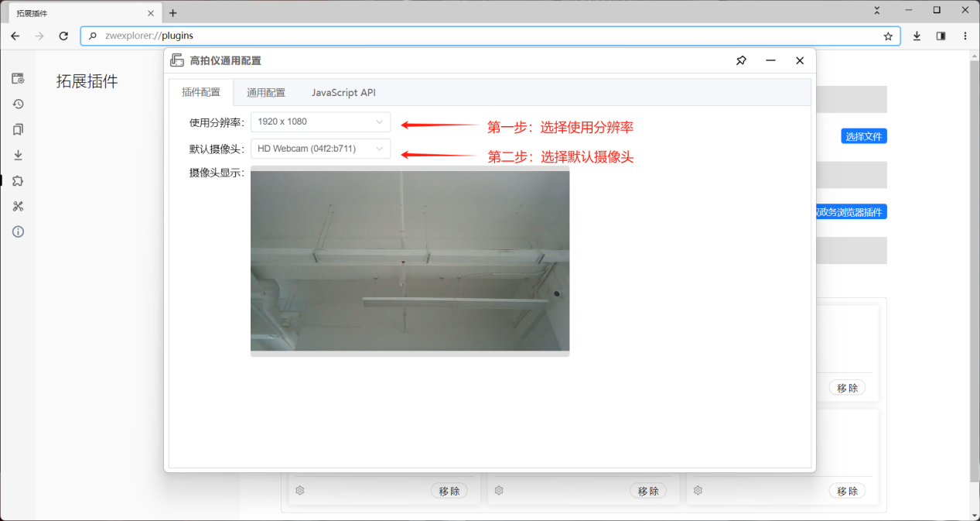Reload the plugins page

63,36
